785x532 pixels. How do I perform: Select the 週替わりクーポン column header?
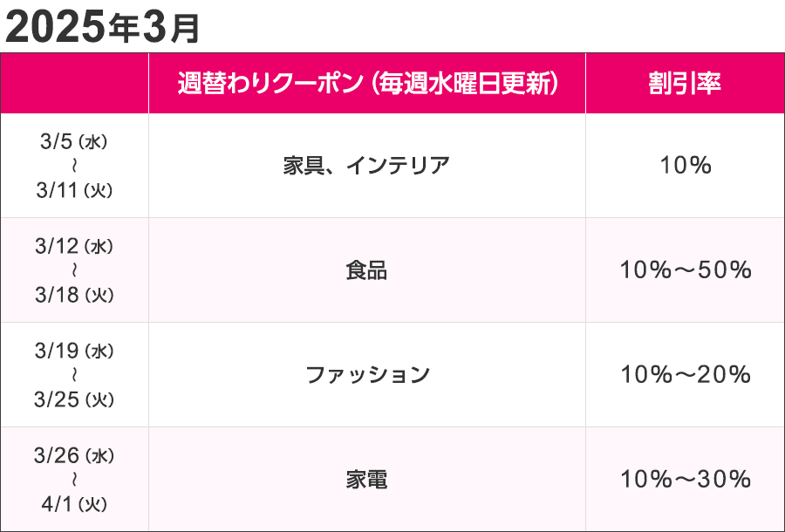(367, 84)
